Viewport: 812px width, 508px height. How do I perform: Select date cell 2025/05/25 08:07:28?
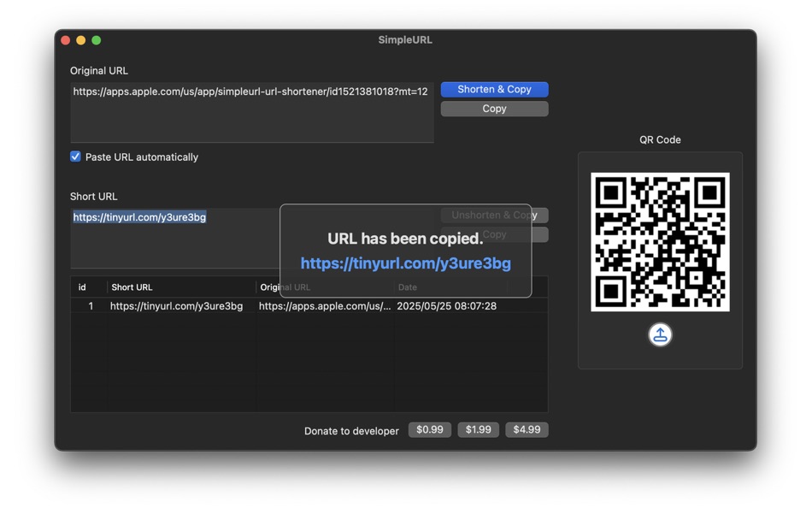click(x=446, y=306)
